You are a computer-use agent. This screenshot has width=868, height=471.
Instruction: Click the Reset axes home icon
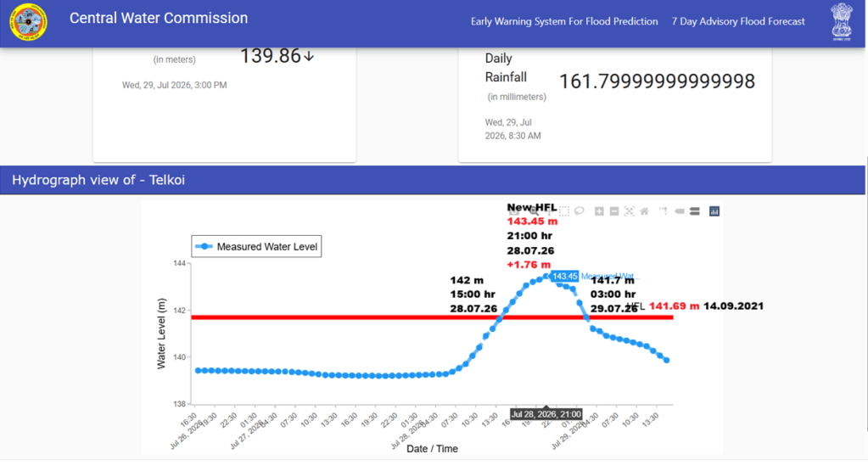pyautogui.click(x=644, y=210)
